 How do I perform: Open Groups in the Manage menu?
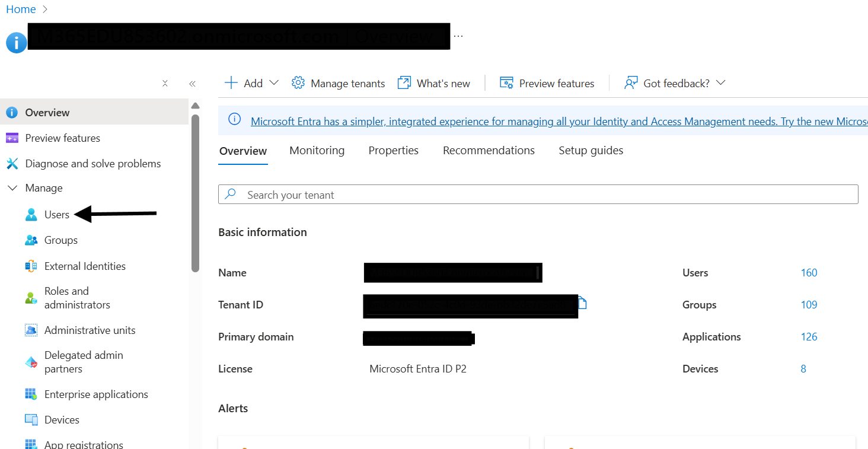61,240
